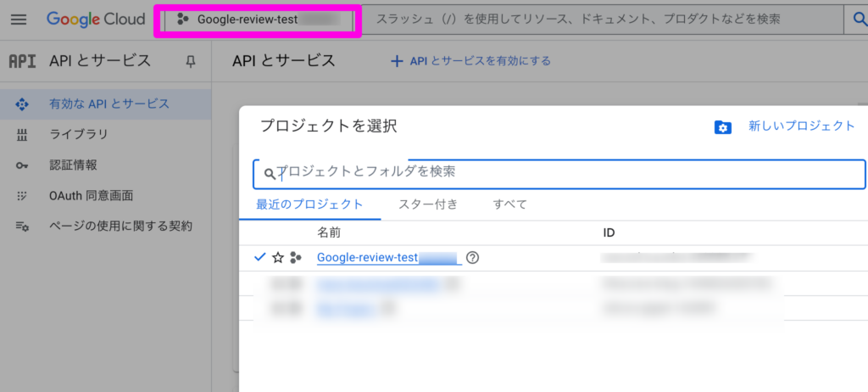Click API とサービスを有効にする button
The height and width of the screenshot is (392, 868).
pos(471,61)
